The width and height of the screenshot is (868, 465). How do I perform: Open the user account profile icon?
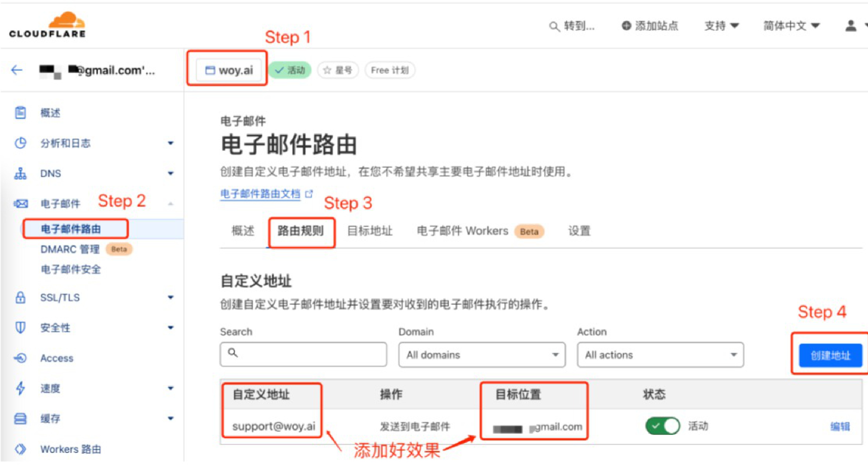[x=851, y=26]
